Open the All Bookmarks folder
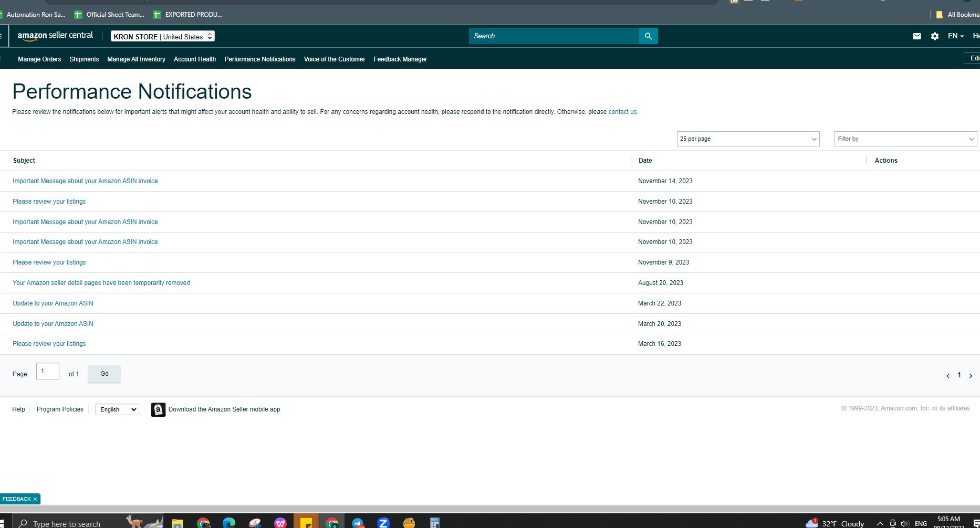980x528 pixels. [958, 15]
